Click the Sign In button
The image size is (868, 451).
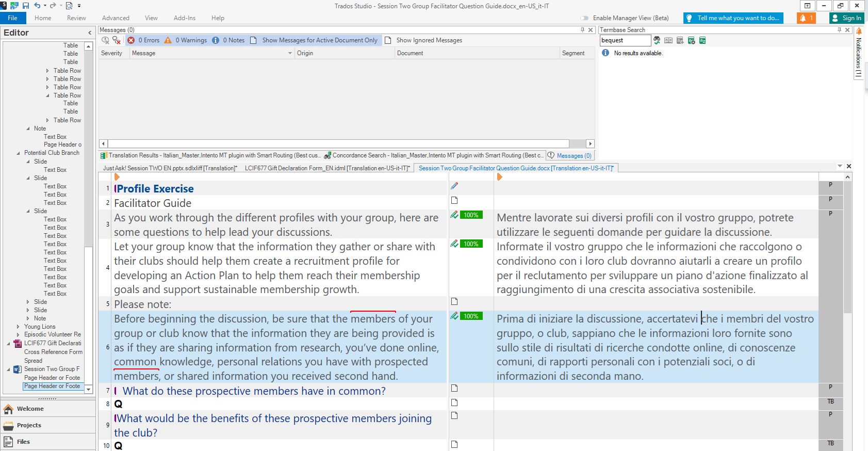click(846, 18)
